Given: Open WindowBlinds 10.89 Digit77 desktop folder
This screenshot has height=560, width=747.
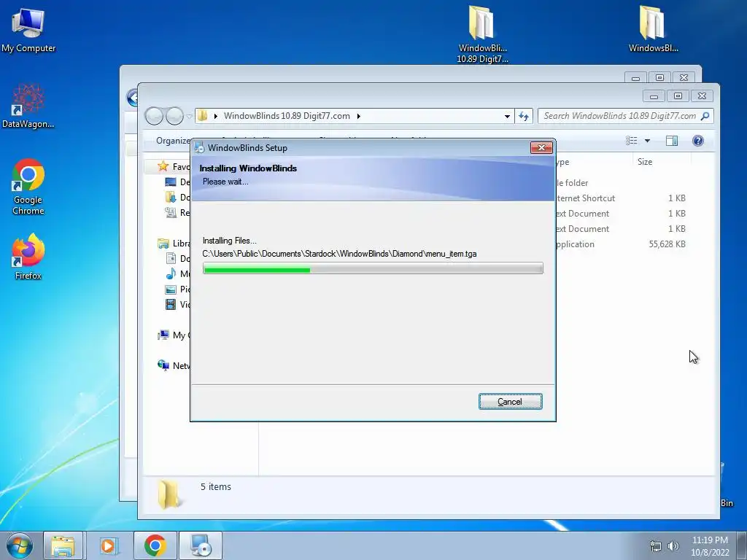Looking at the screenshot, I should coord(482,34).
